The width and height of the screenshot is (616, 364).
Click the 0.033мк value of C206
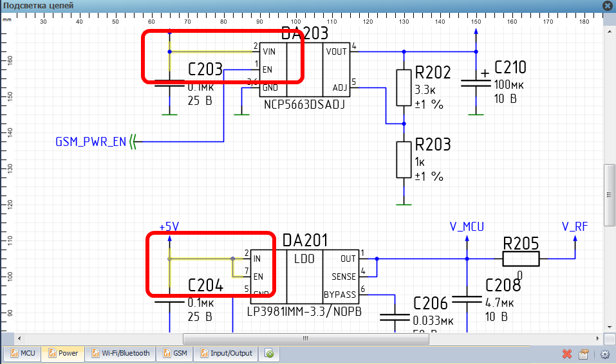coord(433,321)
